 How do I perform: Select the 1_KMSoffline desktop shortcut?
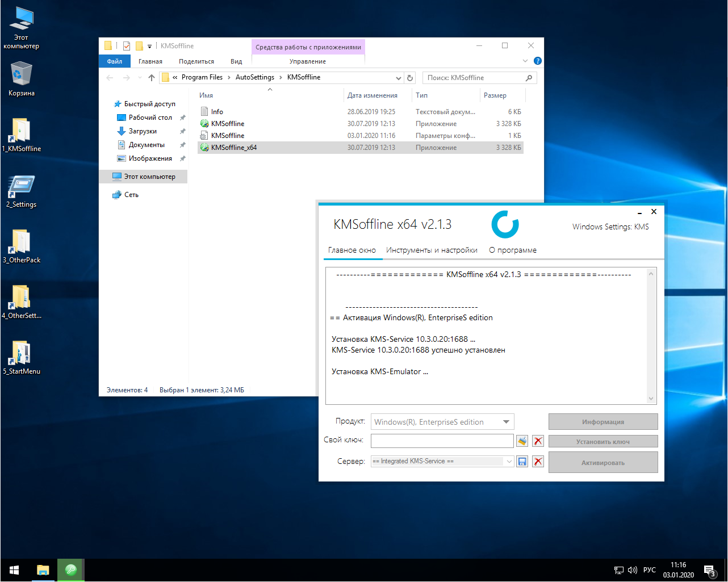pyautogui.click(x=21, y=135)
